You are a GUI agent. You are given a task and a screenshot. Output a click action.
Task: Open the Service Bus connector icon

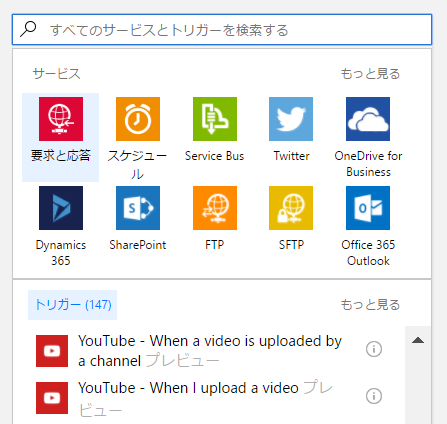(x=215, y=119)
